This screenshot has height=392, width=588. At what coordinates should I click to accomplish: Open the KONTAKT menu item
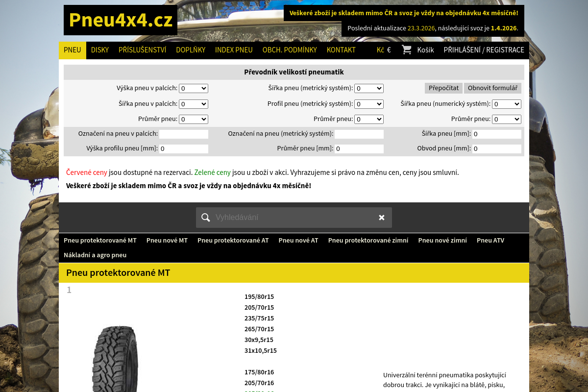click(341, 50)
